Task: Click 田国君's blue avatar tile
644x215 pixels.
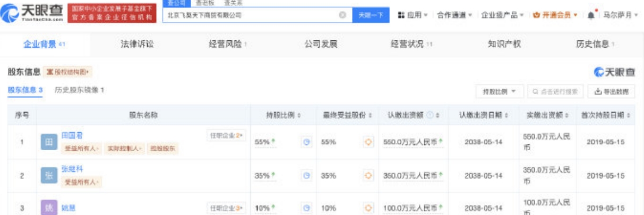Action: [x=48, y=142]
